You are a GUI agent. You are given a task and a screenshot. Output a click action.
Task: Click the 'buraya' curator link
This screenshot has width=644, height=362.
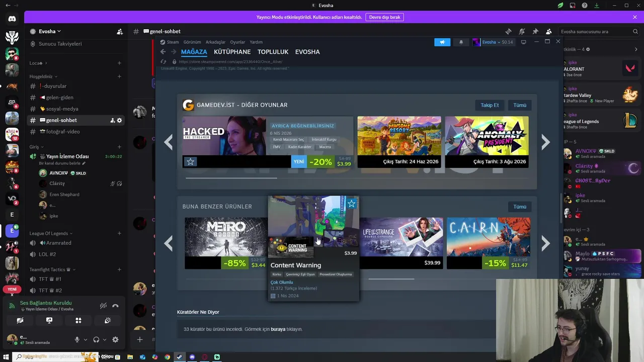278,329
